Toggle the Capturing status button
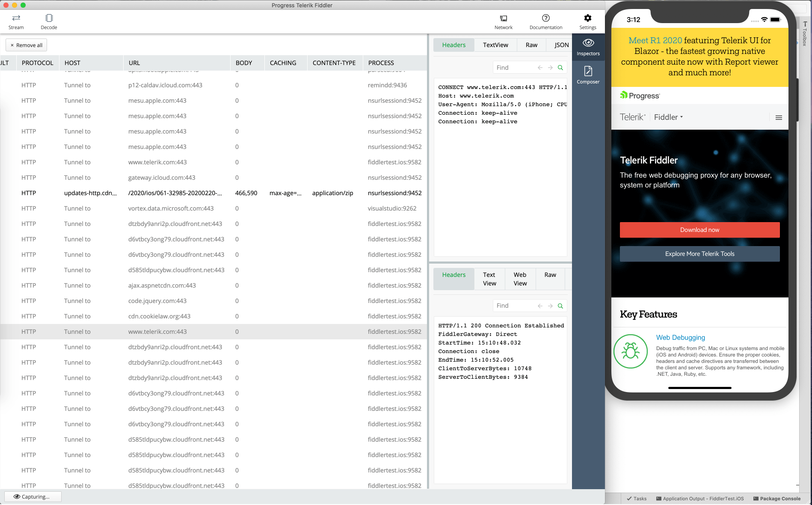 tap(33, 496)
